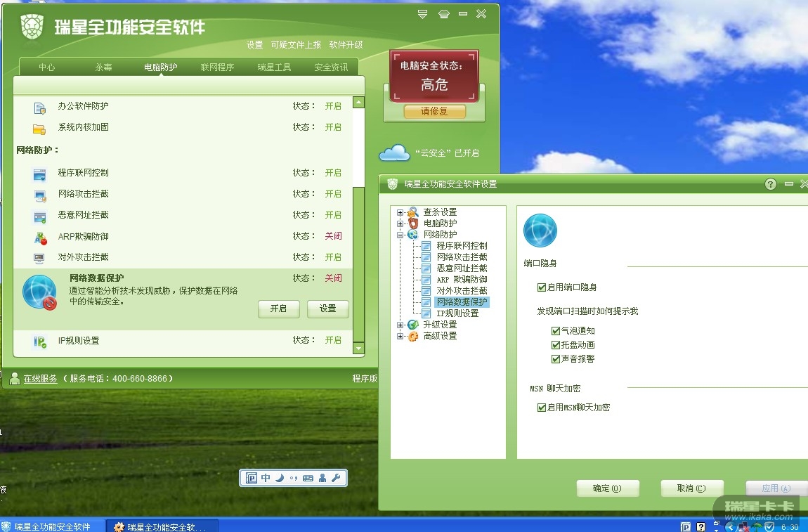808x532 pixels.
Task: Click the 确定 button in settings window
Action: [x=608, y=488]
